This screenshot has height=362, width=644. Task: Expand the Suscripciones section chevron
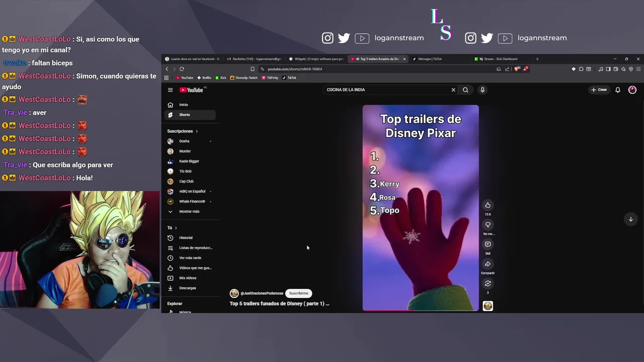[197, 131]
